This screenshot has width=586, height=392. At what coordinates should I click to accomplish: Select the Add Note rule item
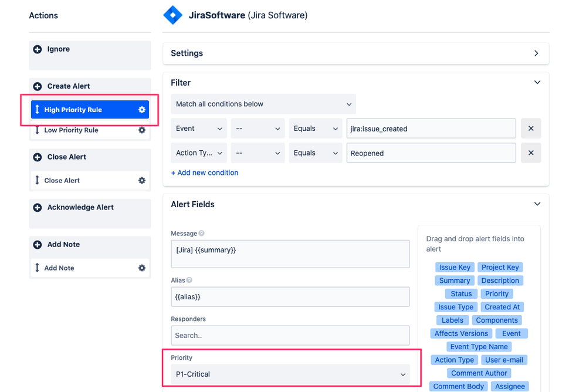(90, 268)
